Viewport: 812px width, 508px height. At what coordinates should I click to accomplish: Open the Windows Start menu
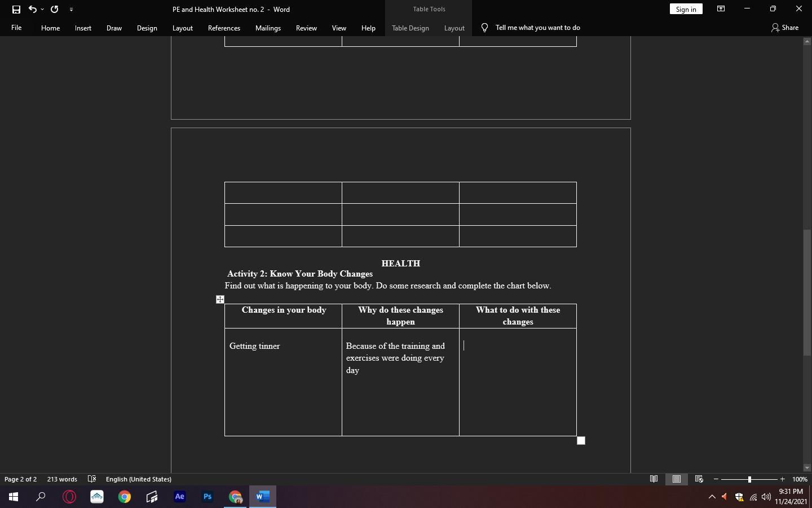click(14, 497)
